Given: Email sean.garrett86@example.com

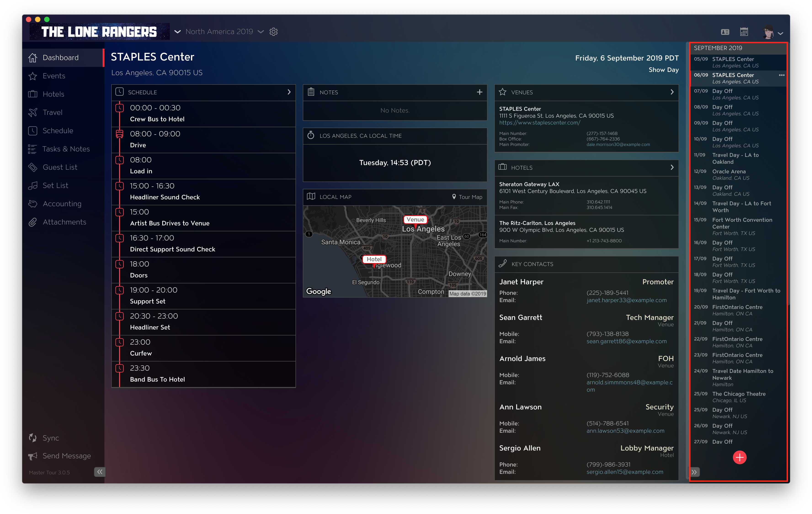Looking at the screenshot, I should coord(626,341).
